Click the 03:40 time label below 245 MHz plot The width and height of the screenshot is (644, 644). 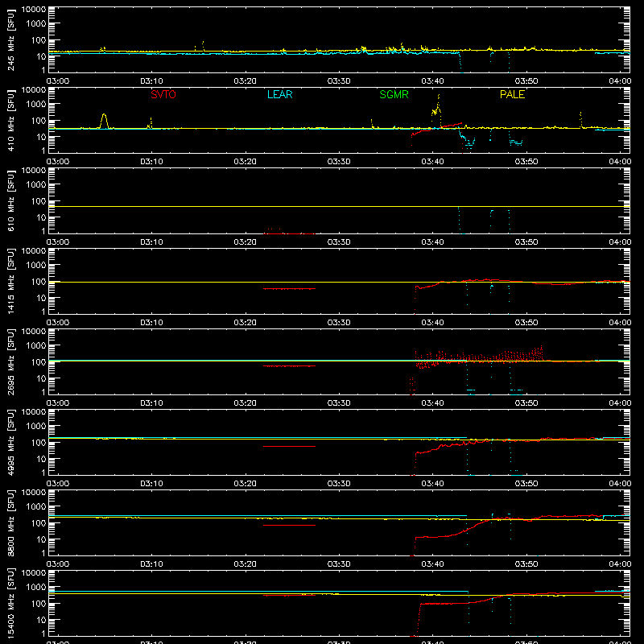[x=432, y=81]
